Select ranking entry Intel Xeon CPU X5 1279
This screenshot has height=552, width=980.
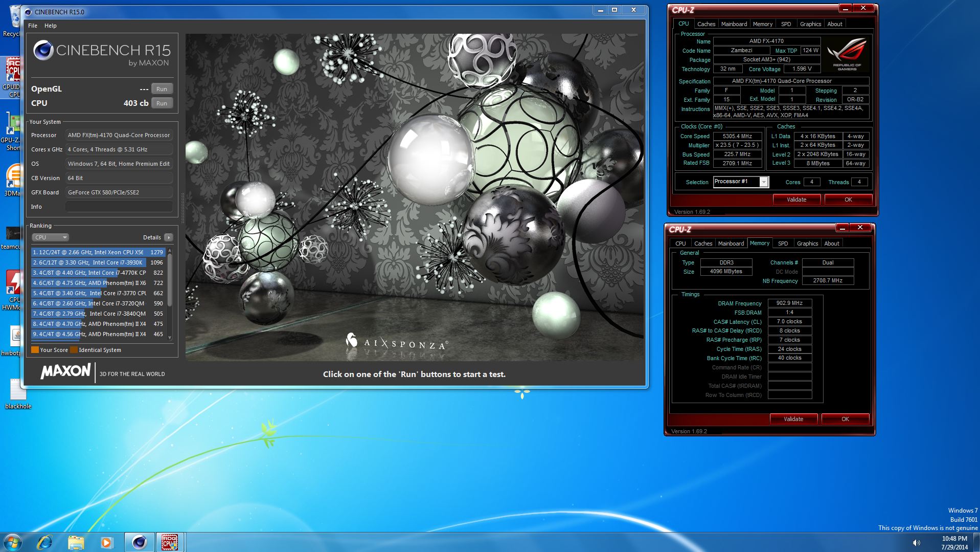pos(98,252)
